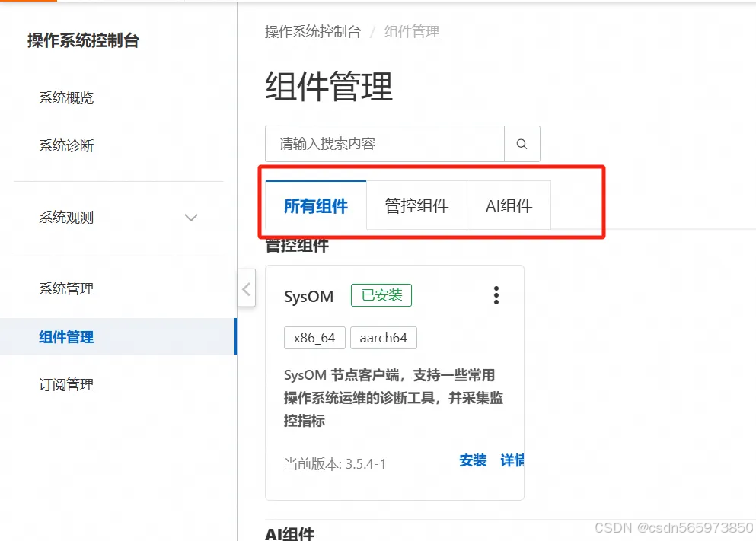Click the SysOM card title
Viewport: 756px width, 541px height.
(x=308, y=296)
